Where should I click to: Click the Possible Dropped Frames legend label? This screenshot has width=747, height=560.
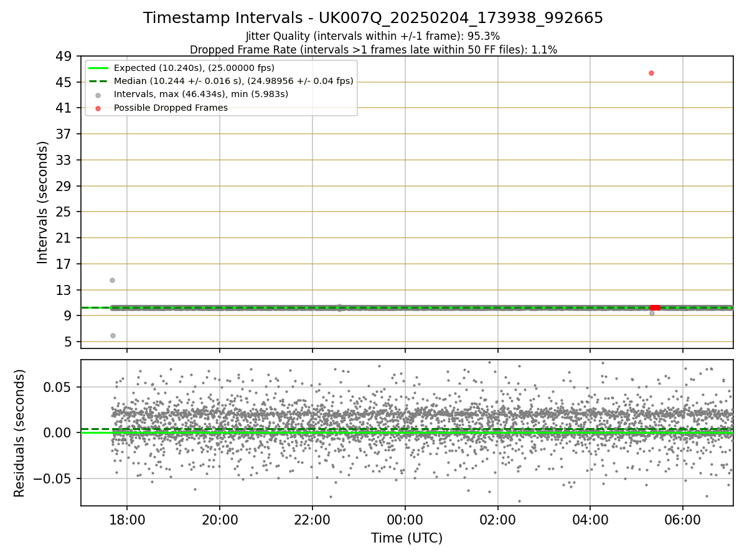coord(171,108)
